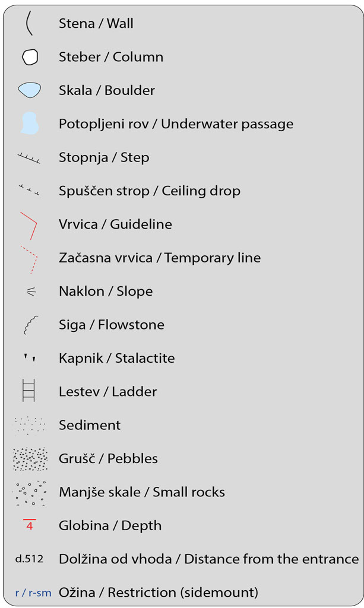Screen dimensions: 364x608
Task: Click the red Vrvica / Guideline symbol
Action: [29, 224]
